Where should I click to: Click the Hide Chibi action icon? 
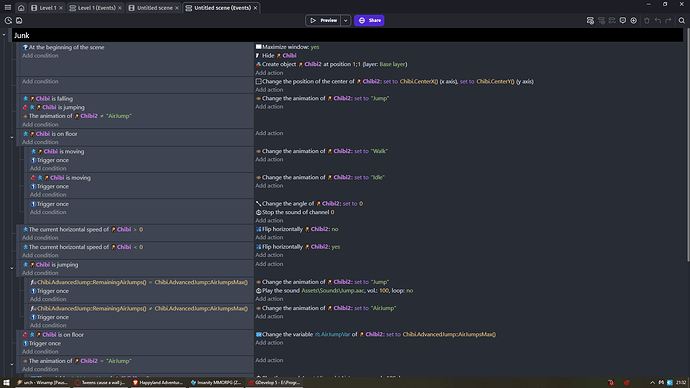(258, 55)
